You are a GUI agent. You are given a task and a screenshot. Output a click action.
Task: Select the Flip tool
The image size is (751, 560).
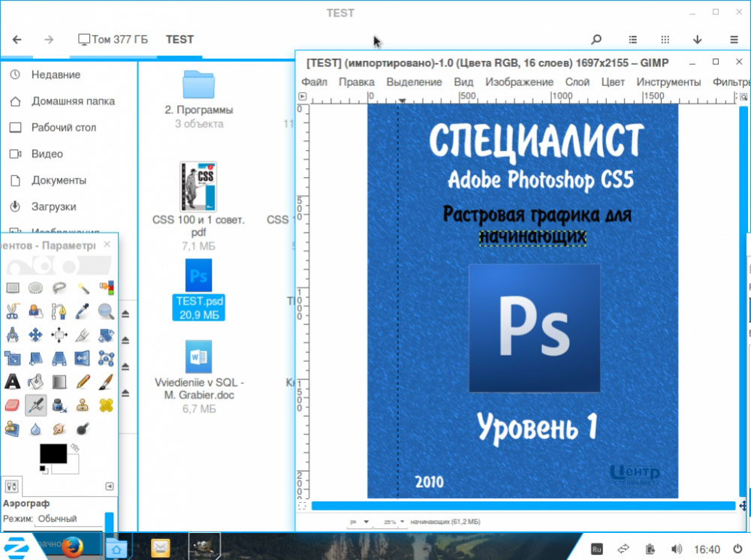pos(83,358)
